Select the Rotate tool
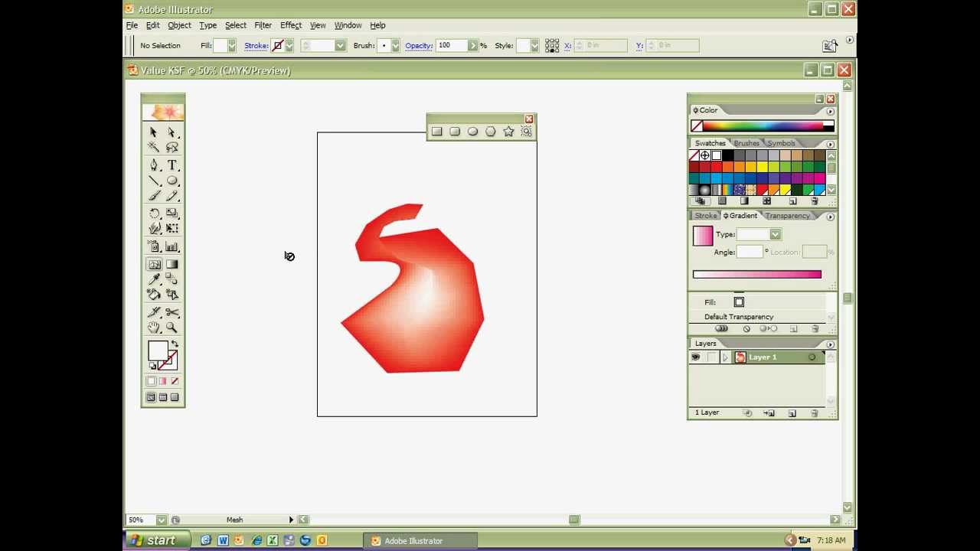 coord(154,214)
